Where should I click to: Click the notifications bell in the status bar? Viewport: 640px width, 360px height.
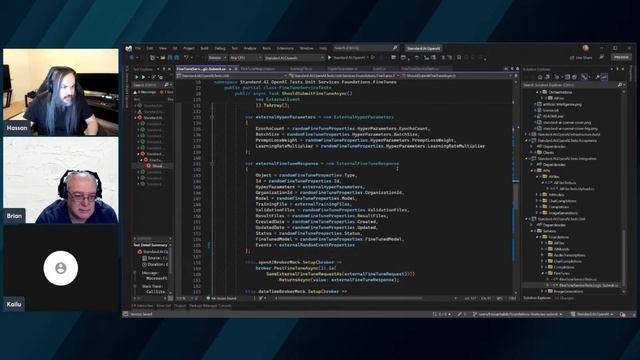(622, 314)
